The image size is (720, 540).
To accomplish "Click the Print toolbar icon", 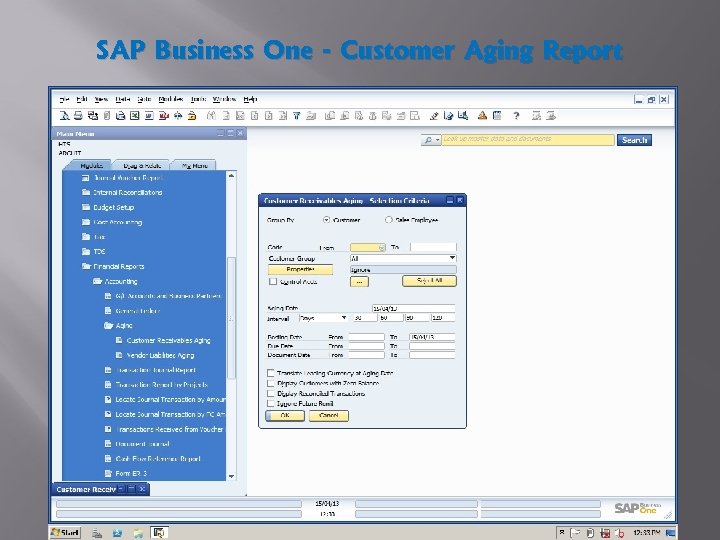I will tap(79, 116).
